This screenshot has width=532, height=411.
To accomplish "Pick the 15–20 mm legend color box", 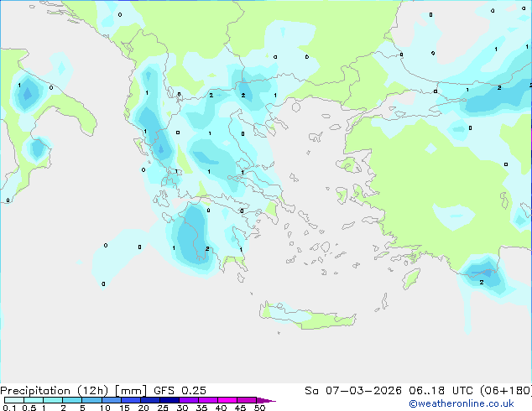I will 130,400.
